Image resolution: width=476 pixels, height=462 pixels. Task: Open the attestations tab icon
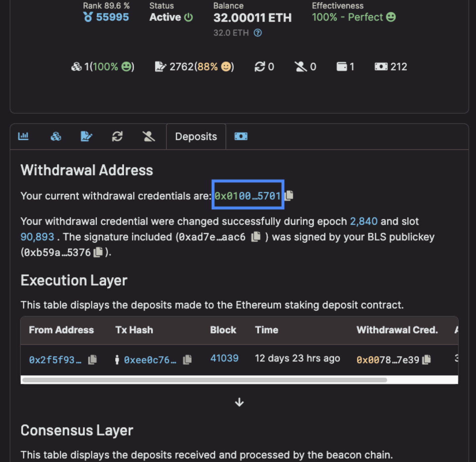[x=86, y=136]
